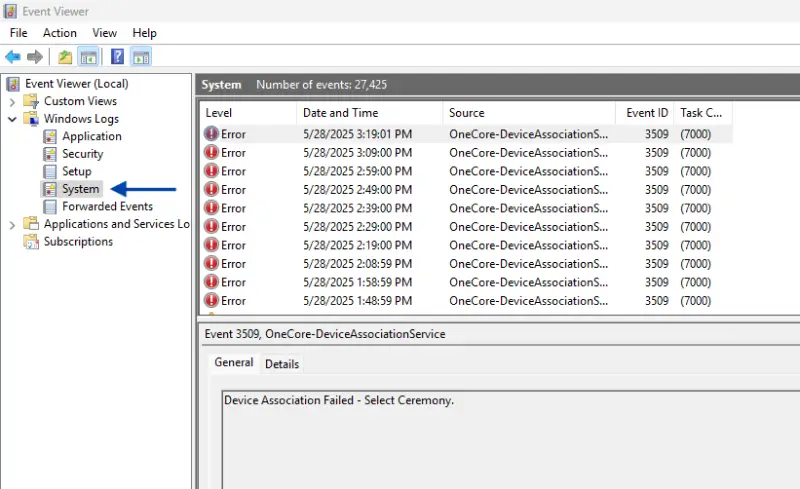Screen dimensions: 800x489
Task: Click the Forward arrow toolbar icon
Action: (x=35, y=57)
